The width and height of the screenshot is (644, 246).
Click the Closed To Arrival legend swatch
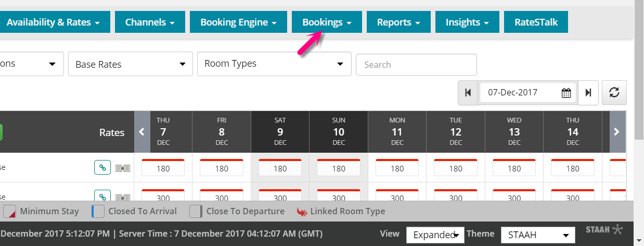[98, 212]
